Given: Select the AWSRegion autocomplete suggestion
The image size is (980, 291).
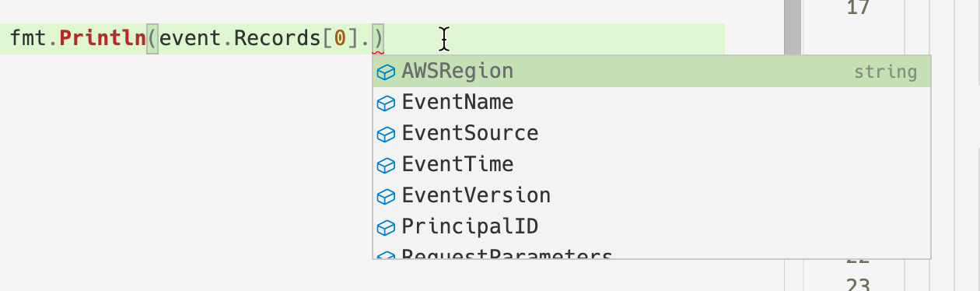Looking at the screenshot, I should pos(652,72).
